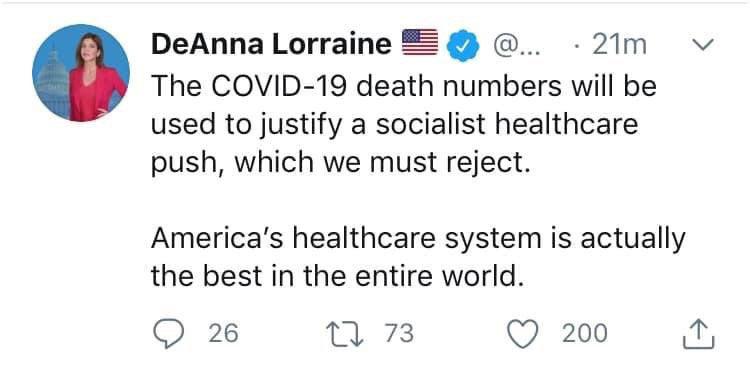Open the DeAnna Lorraine display name link

click(271, 44)
